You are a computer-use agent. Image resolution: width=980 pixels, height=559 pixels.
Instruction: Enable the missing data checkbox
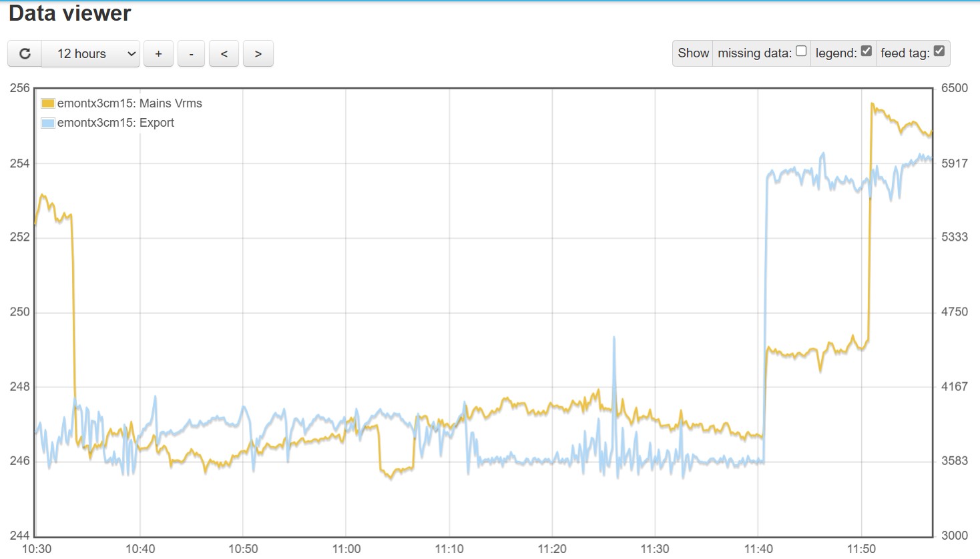(x=801, y=51)
